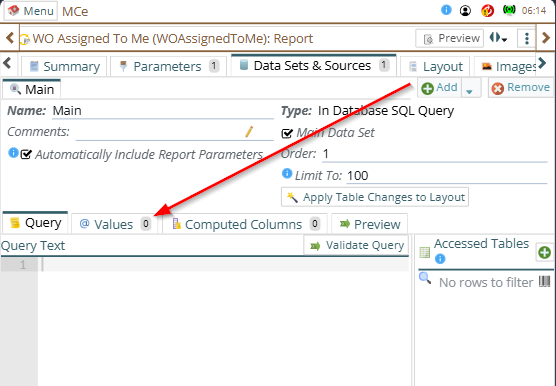Click the Add data set button
This screenshot has width=556, height=386.
pyautogui.click(x=439, y=88)
